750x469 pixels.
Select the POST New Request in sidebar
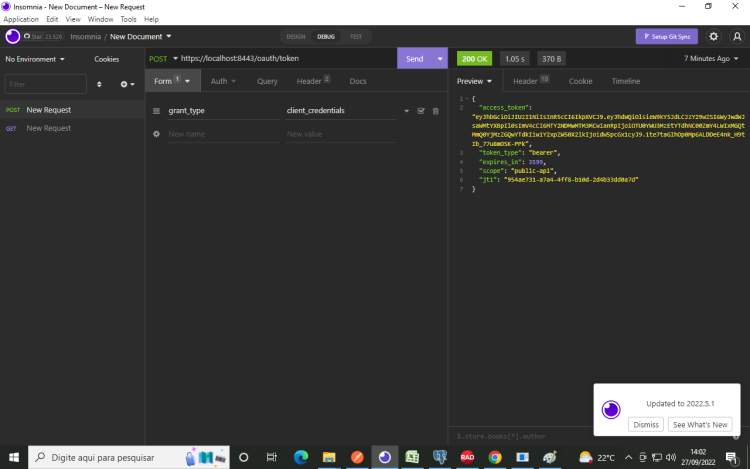[x=72, y=110]
